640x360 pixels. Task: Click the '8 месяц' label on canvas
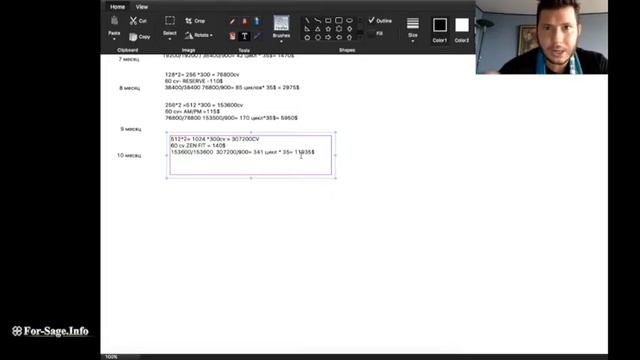[x=130, y=88]
